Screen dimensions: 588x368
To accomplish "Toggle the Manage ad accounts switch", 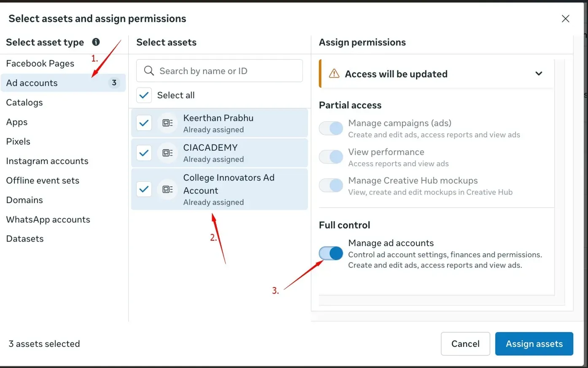I will pyautogui.click(x=331, y=253).
